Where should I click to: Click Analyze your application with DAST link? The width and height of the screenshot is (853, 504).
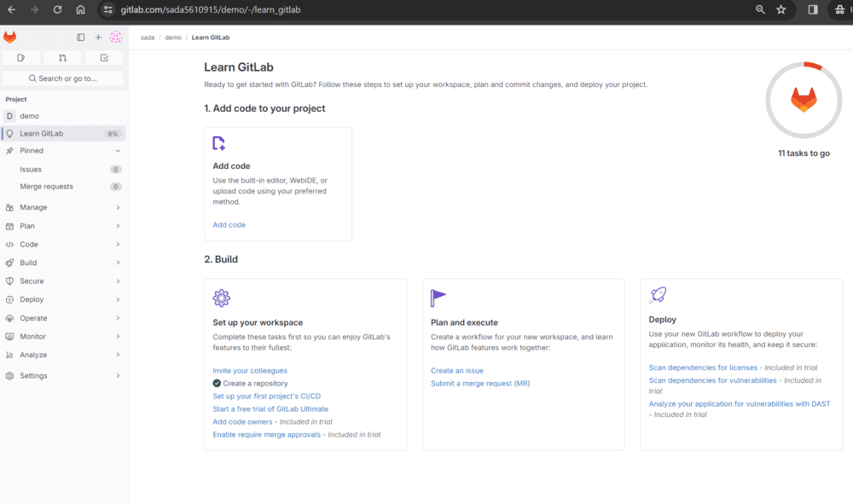tap(740, 404)
